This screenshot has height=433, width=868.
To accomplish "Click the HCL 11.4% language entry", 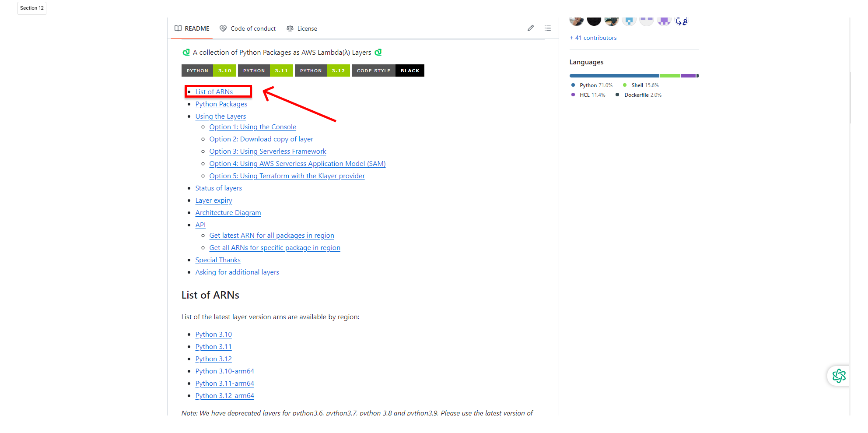I will pyautogui.click(x=588, y=95).
